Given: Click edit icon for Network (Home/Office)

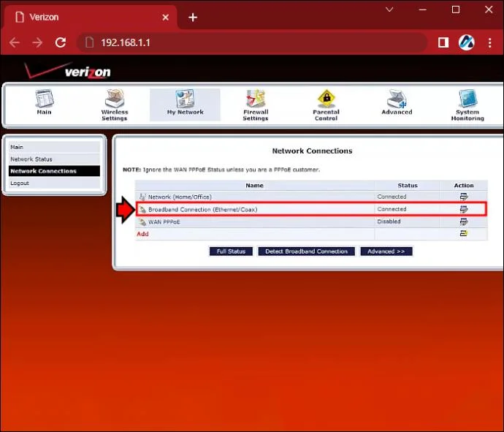Looking at the screenshot, I should (463, 197).
